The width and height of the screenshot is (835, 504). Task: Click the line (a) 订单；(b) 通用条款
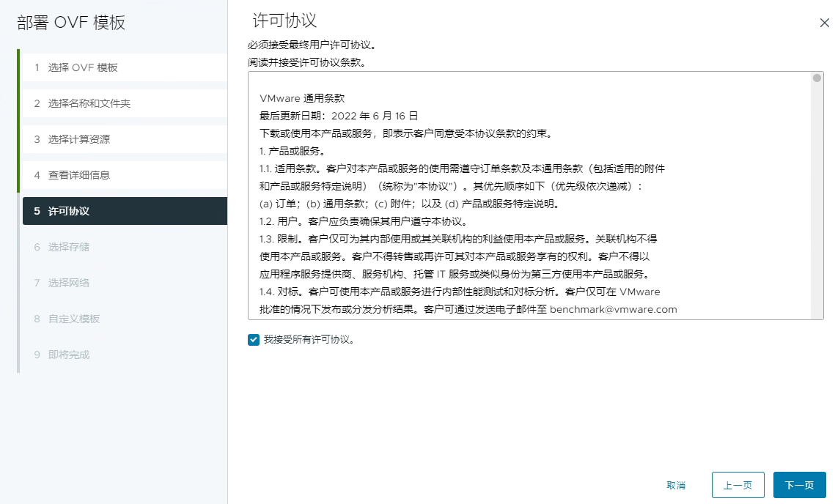click(x=409, y=204)
